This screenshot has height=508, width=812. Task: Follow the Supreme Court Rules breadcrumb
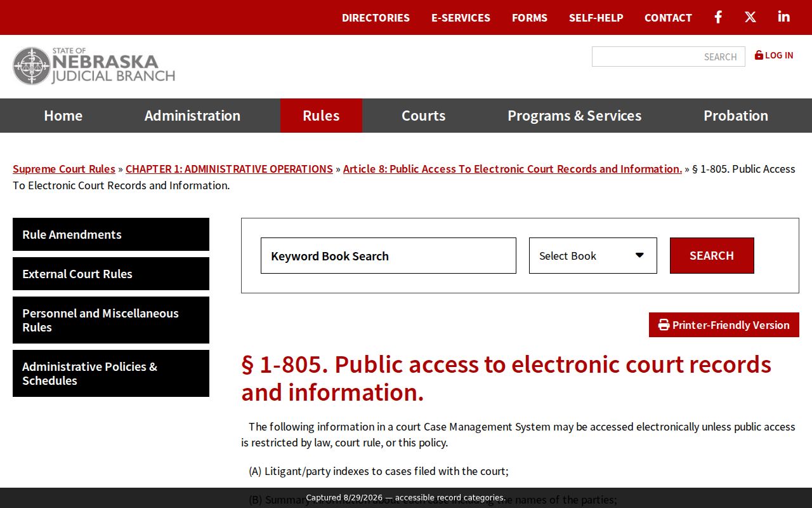pyautogui.click(x=64, y=169)
